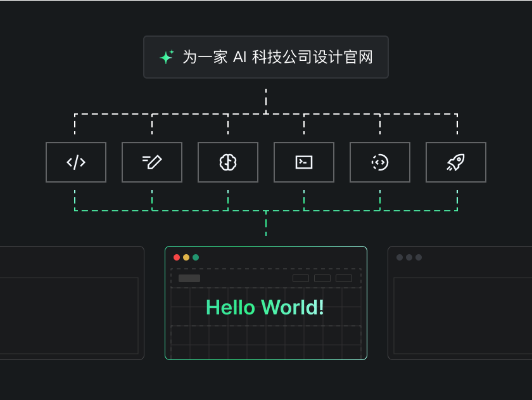532x400 pixels.
Task: Select the leftmost navbar menu placeholder
Action: 301,278
